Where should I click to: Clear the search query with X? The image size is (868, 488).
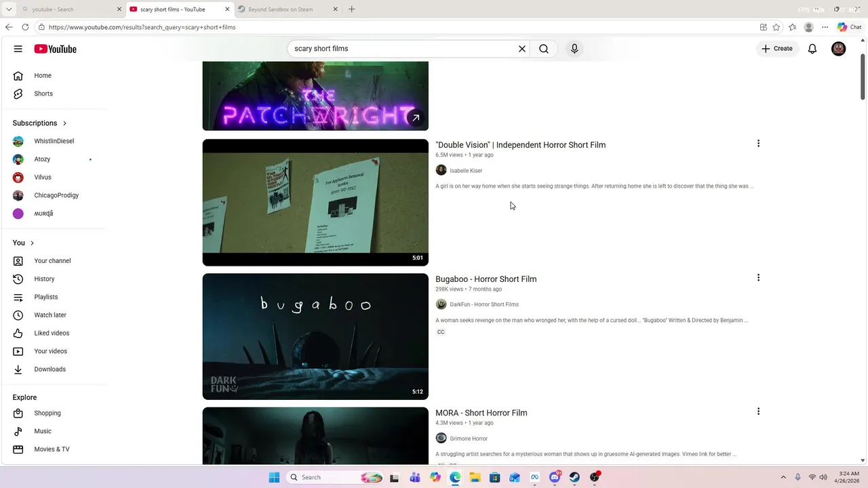[522, 49]
